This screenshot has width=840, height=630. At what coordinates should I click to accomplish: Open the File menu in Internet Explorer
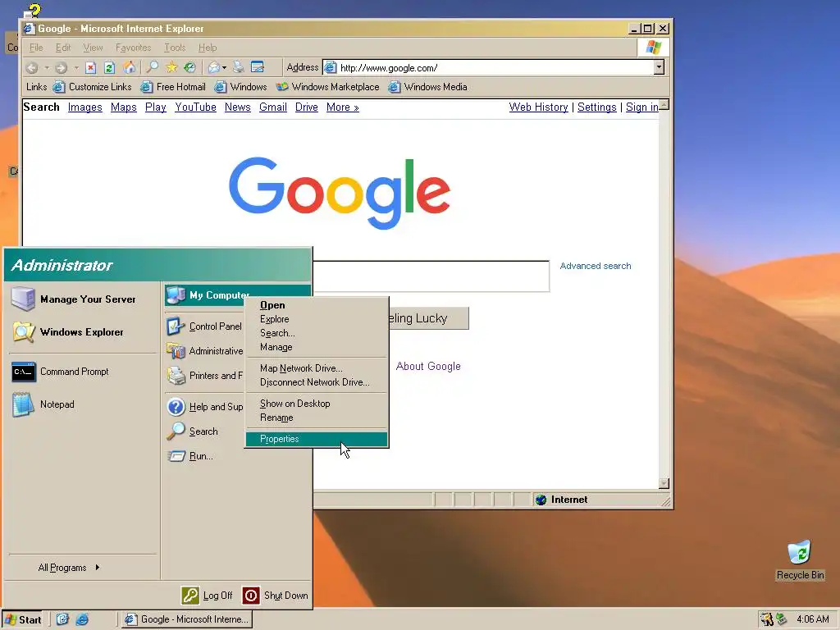click(36, 48)
